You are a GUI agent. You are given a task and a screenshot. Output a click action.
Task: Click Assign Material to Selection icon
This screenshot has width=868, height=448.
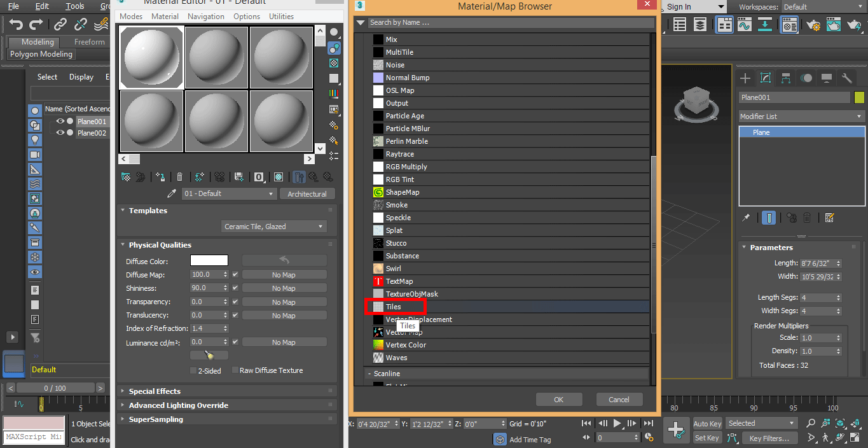160,177
